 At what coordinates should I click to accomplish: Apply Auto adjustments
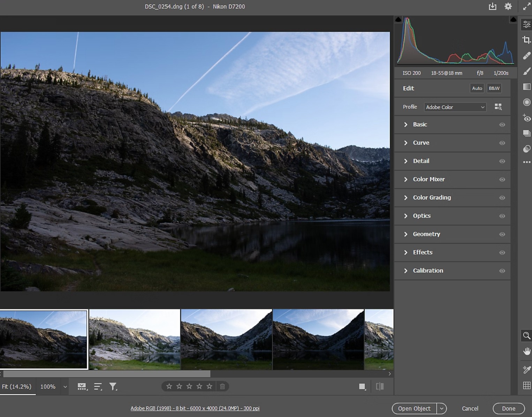coord(477,88)
